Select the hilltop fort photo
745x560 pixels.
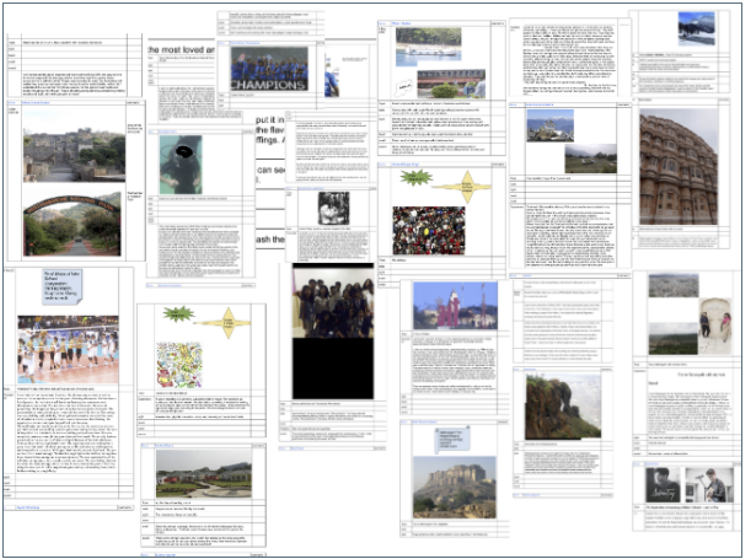tap(454, 487)
